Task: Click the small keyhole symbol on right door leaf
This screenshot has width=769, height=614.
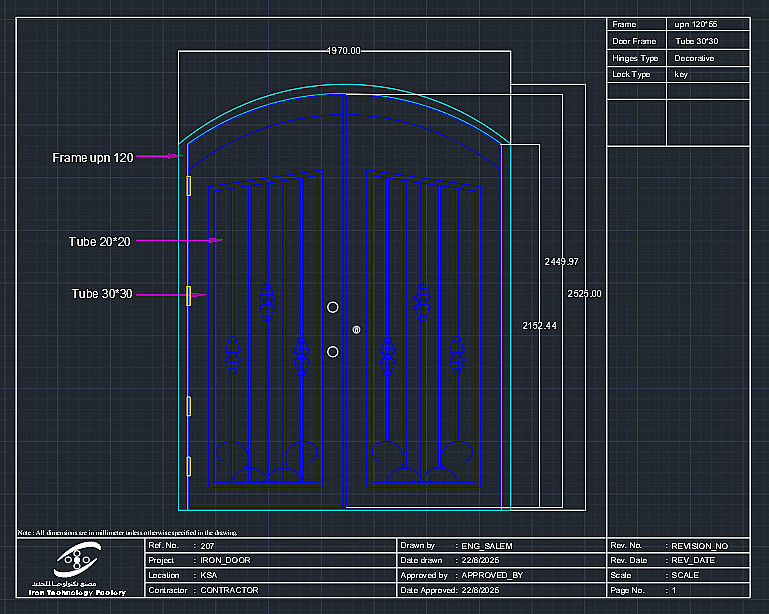Action: [x=357, y=330]
